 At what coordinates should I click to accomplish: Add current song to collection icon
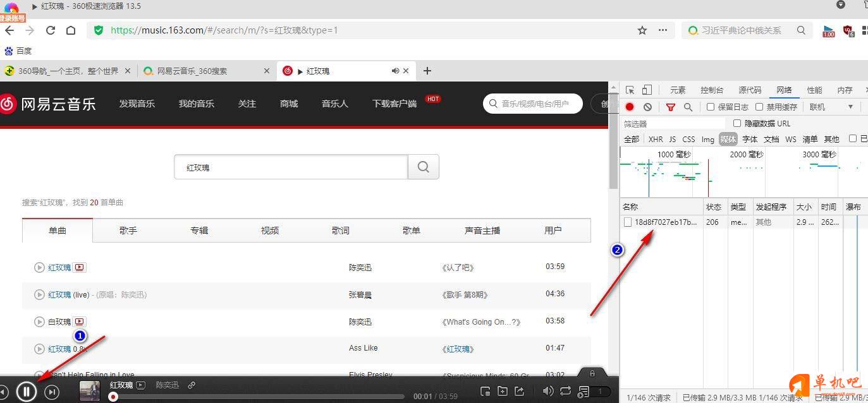point(503,392)
